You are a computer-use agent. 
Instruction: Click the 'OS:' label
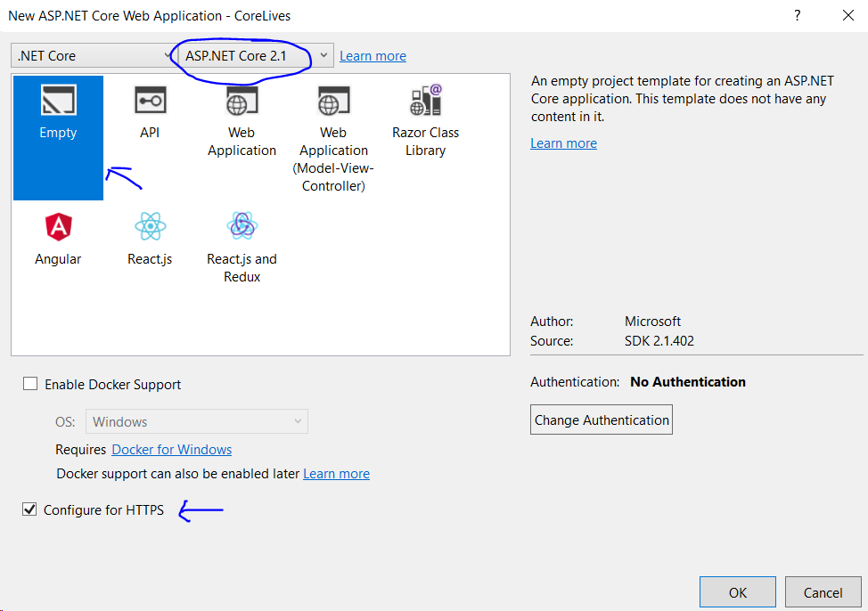pyautogui.click(x=65, y=421)
